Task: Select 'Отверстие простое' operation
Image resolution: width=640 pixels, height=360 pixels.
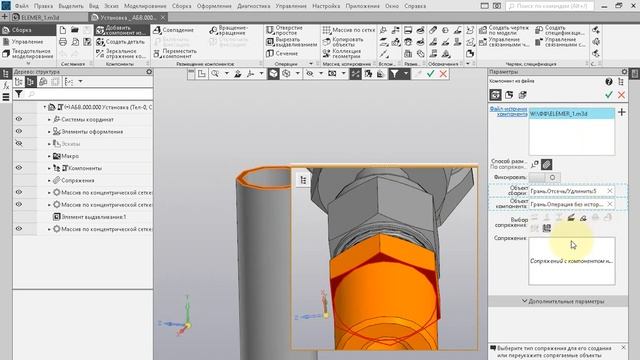Action: coord(284,30)
